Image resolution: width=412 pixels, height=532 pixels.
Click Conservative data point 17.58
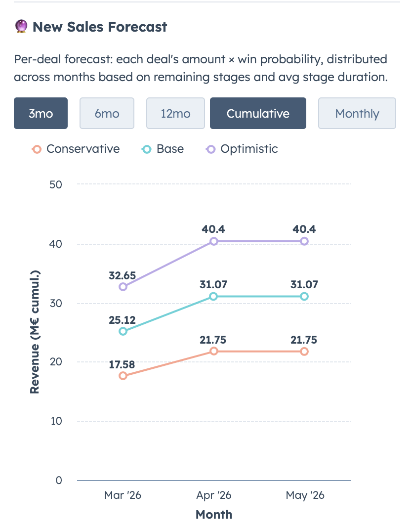click(x=123, y=376)
